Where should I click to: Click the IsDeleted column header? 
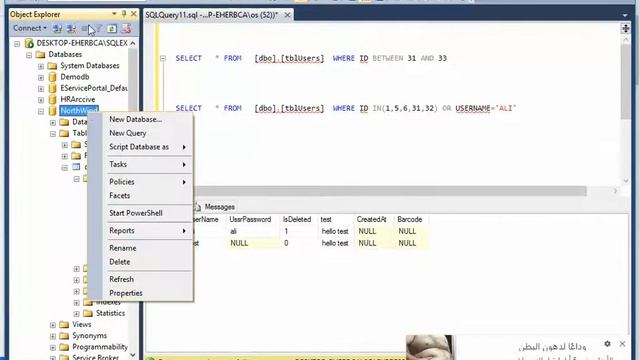pyautogui.click(x=297, y=220)
